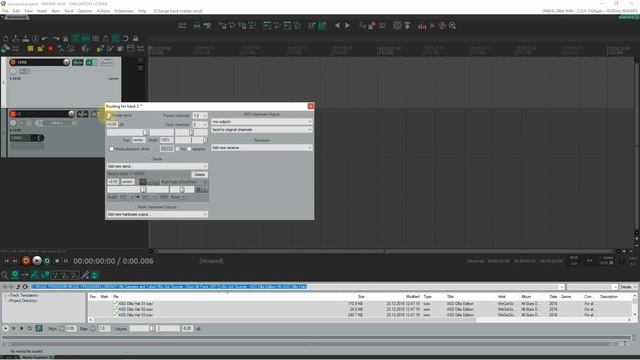The height and width of the screenshot is (360, 640).
Task: Open the Send to original channels dropdown
Action: (262, 129)
